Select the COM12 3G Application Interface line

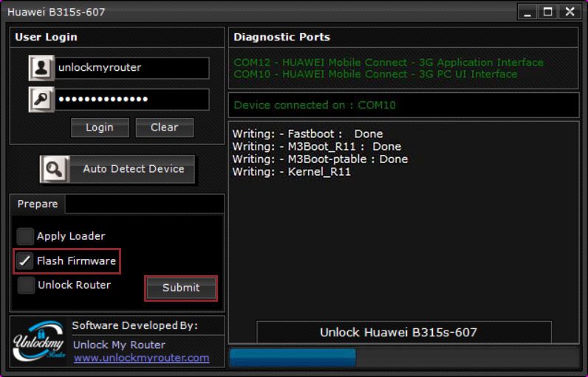pyautogui.click(x=388, y=63)
